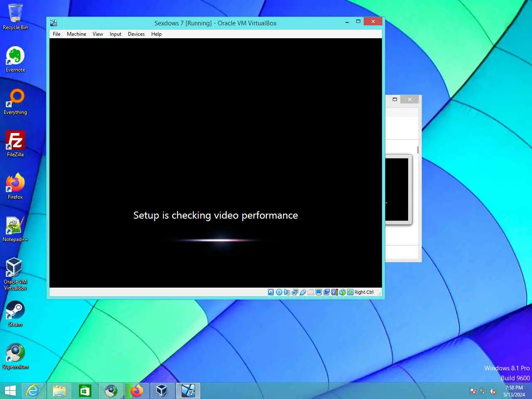This screenshot has width=532, height=399.
Task: Switch to Firefox in the taskbar
Action: coord(136,391)
